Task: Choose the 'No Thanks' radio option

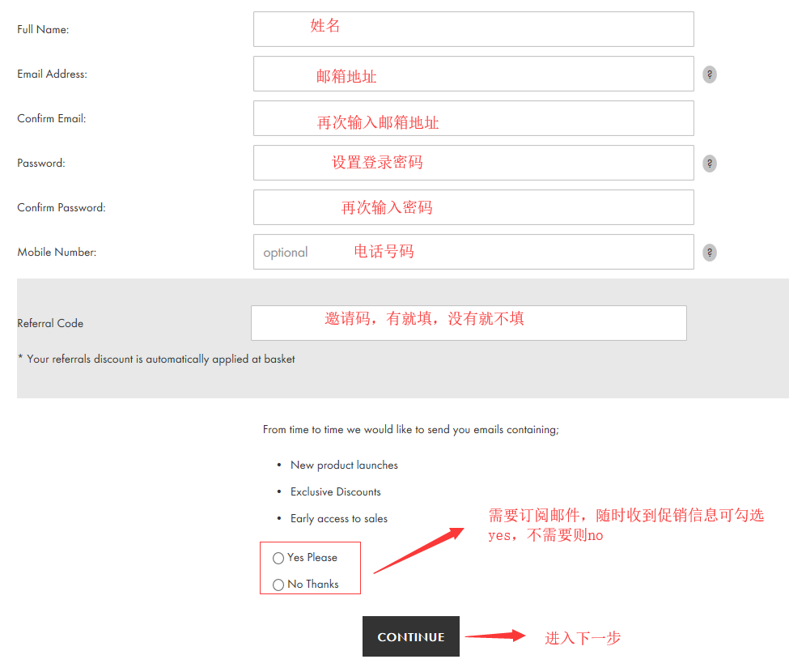Action: (278, 585)
